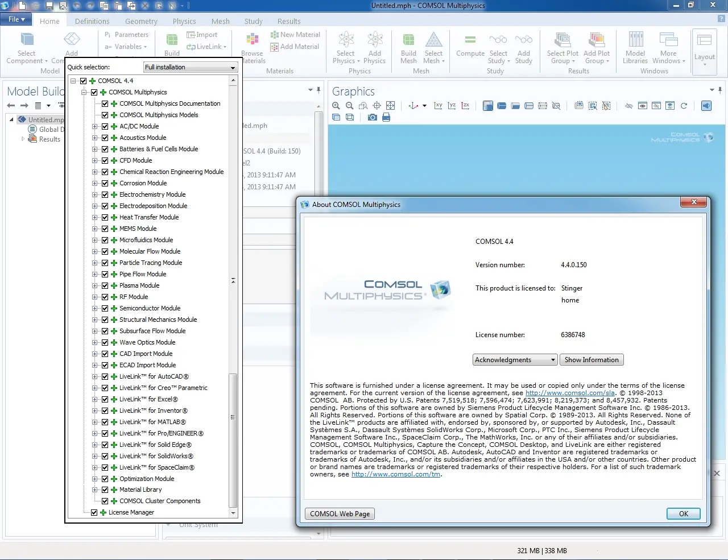This screenshot has height=560, width=728.
Task: Click the Zoom Extents icon in Graphics
Action: (x=390, y=106)
